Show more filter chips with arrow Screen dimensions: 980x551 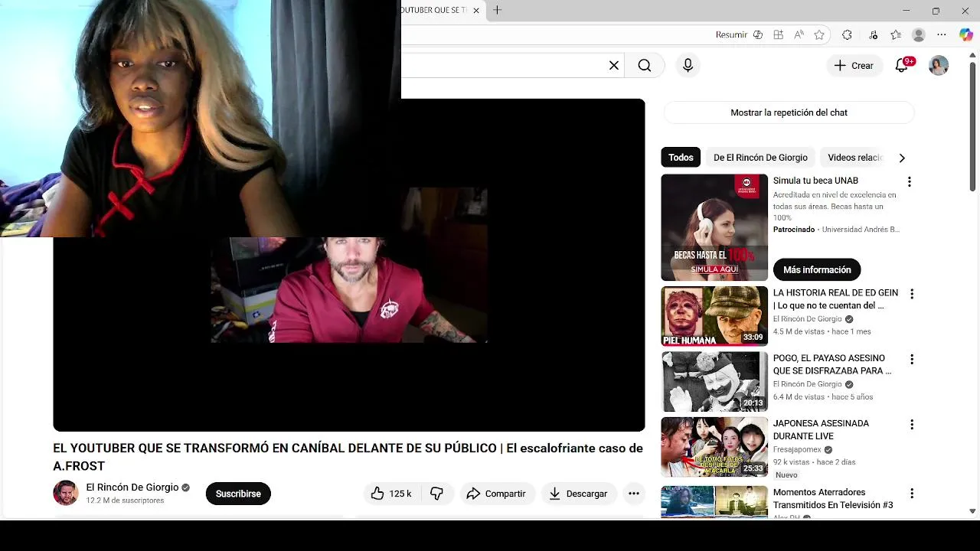[902, 158]
